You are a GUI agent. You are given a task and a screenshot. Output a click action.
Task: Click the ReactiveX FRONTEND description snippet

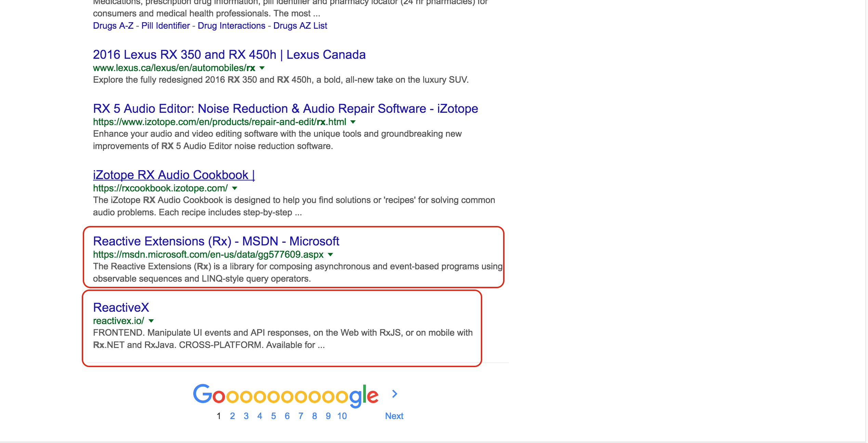(x=283, y=339)
